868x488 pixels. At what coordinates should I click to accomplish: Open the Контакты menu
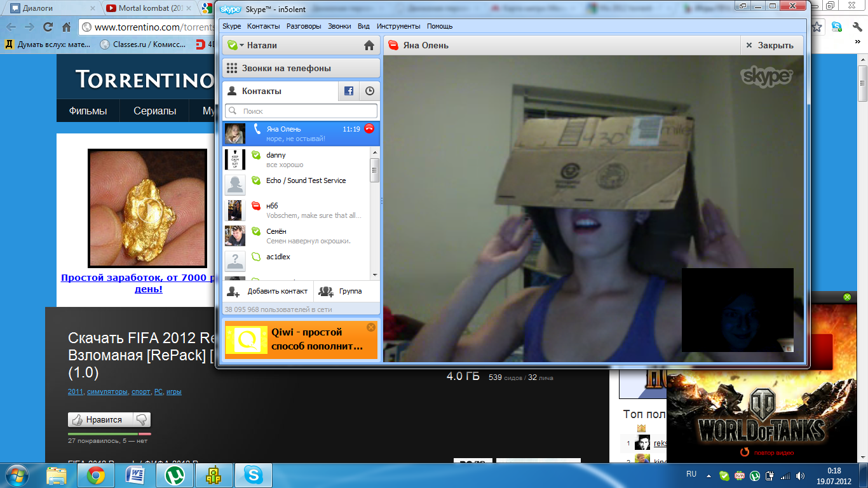tap(264, 26)
